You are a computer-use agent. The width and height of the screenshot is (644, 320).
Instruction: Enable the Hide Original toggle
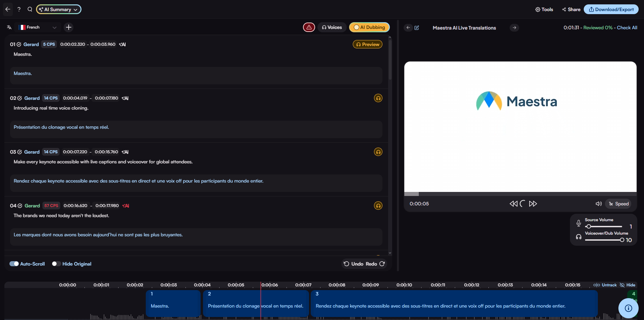coord(56,264)
